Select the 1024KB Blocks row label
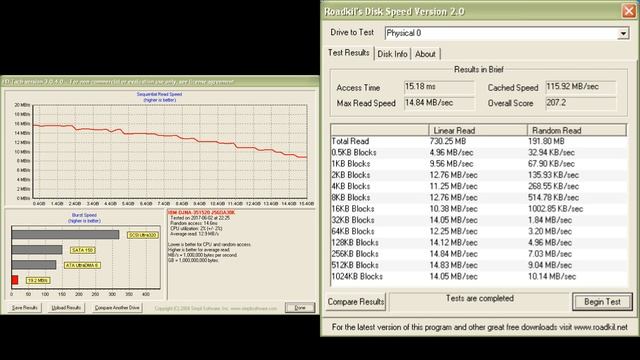The image size is (640, 360). point(357,276)
